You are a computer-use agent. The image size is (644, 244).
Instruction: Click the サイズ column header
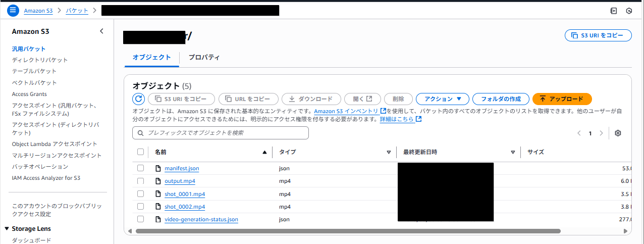(x=535, y=152)
